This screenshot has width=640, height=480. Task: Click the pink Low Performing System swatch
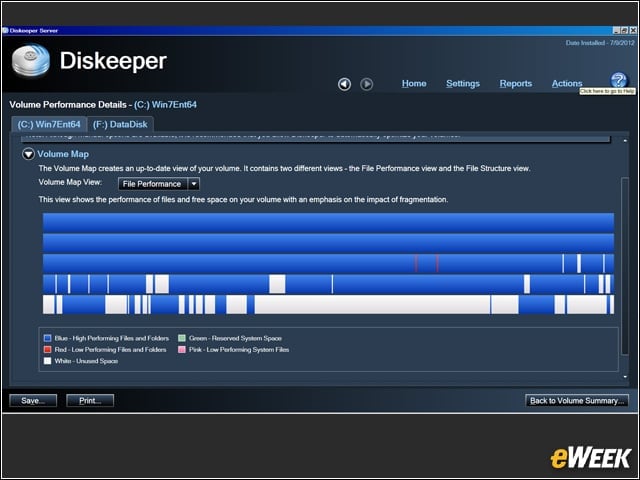tap(182, 349)
